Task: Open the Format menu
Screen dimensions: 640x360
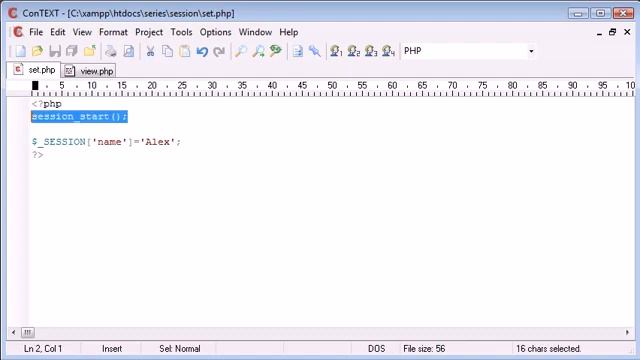Action: pyautogui.click(x=113, y=32)
